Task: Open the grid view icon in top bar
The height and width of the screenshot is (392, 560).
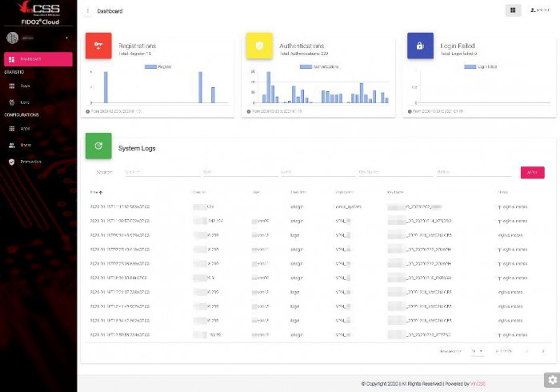Action: point(513,10)
